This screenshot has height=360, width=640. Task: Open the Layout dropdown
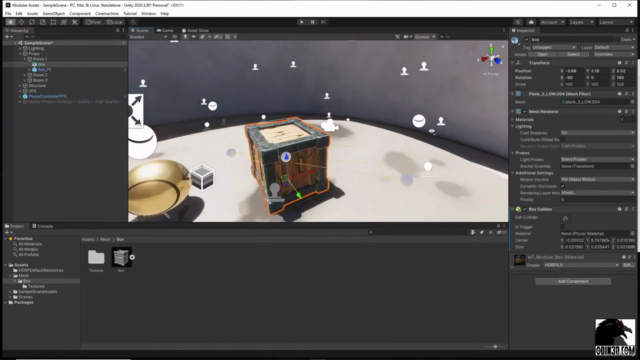(x=616, y=22)
